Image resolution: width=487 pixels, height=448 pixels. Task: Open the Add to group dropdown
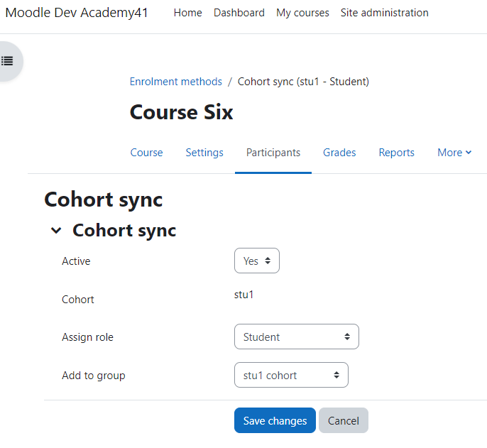pyautogui.click(x=291, y=375)
